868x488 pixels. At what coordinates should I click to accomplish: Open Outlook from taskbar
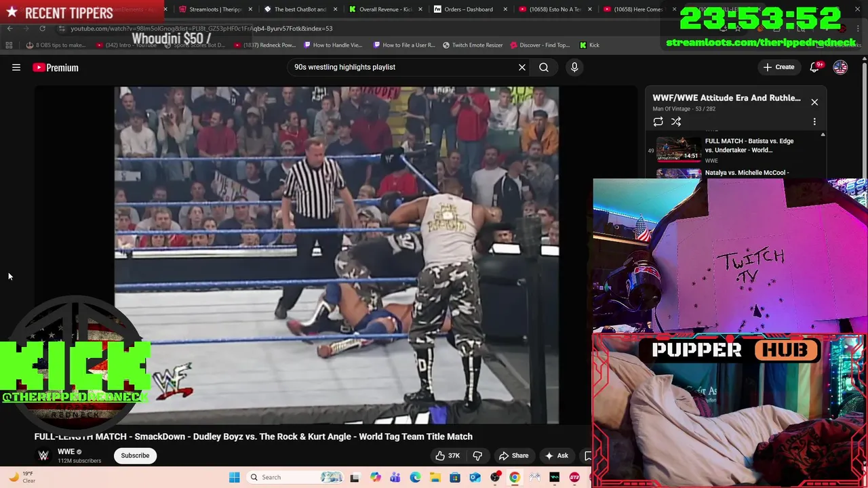[x=475, y=477]
